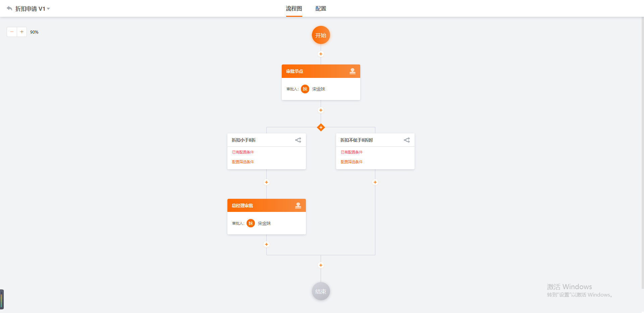Click the branch icon on 折扣小于8折 card
644x313 pixels.
point(298,140)
